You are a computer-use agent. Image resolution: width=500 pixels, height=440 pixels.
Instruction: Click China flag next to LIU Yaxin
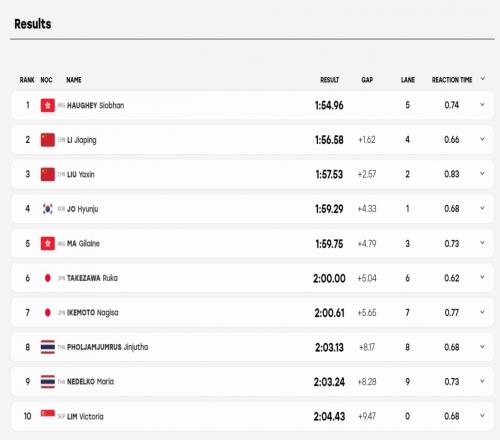click(x=48, y=174)
